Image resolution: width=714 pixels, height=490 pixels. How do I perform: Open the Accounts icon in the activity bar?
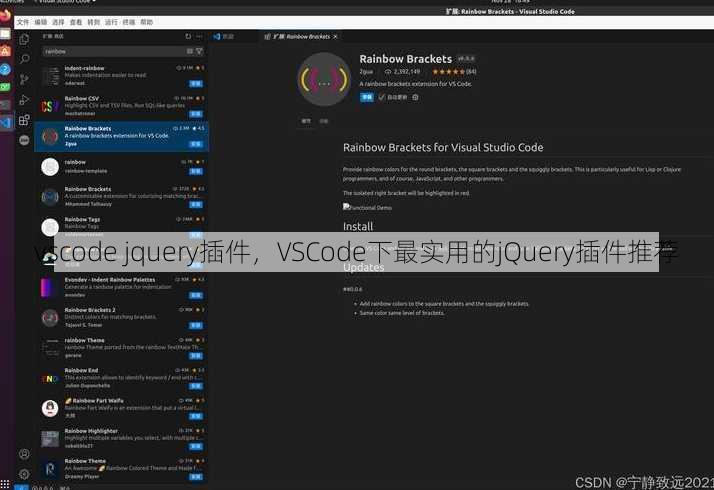point(24,454)
